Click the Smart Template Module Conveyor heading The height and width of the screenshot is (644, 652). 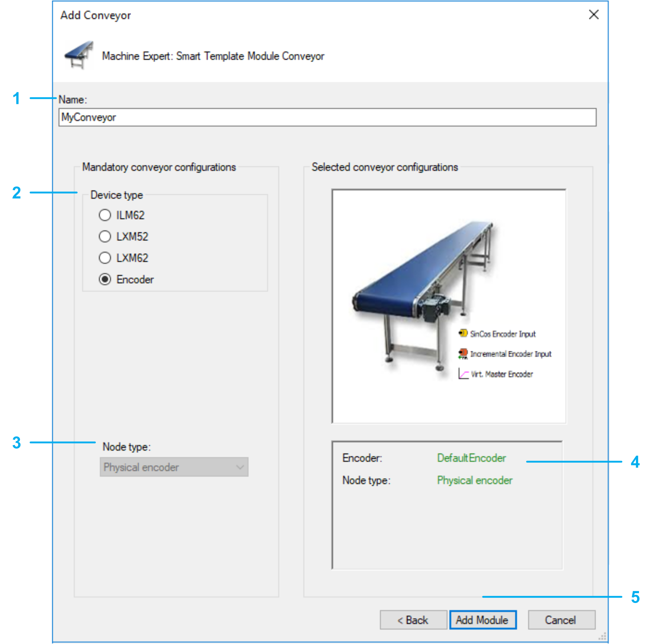[213, 56]
